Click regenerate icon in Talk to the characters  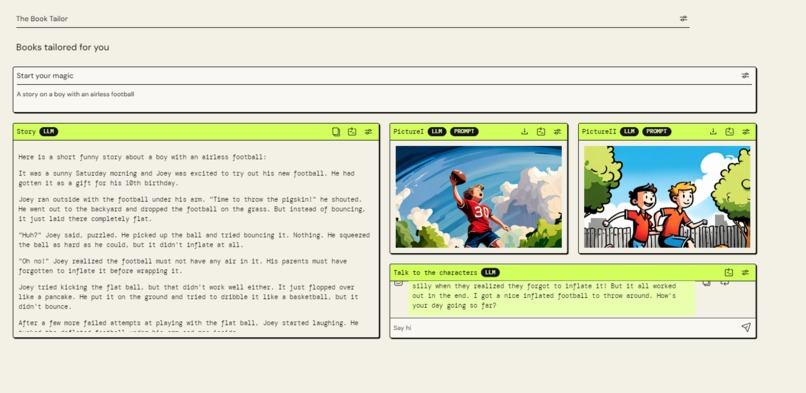(x=728, y=272)
